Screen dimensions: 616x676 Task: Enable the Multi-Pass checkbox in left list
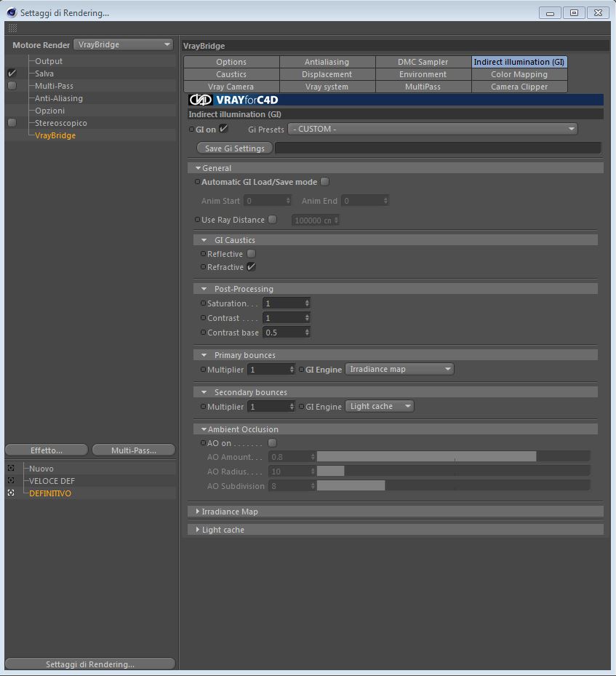pos(12,85)
